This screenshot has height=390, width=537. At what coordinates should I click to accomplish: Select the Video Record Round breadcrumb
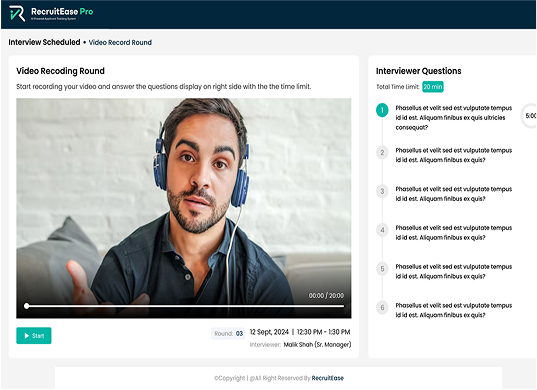click(120, 42)
